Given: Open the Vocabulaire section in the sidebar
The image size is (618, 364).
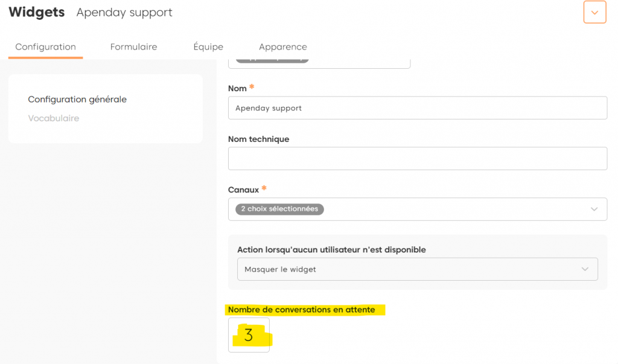Looking at the screenshot, I should [x=54, y=118].
